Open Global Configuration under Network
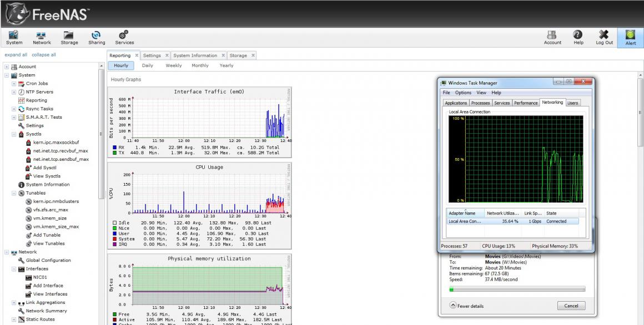The image size is (644, 325). 48,260
